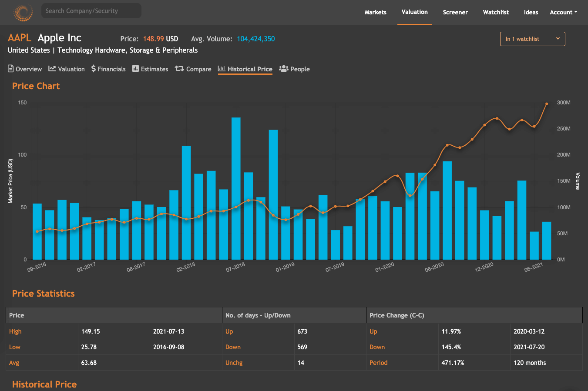
Task: Navigate to the Ideas page
Action: (531, 12)
